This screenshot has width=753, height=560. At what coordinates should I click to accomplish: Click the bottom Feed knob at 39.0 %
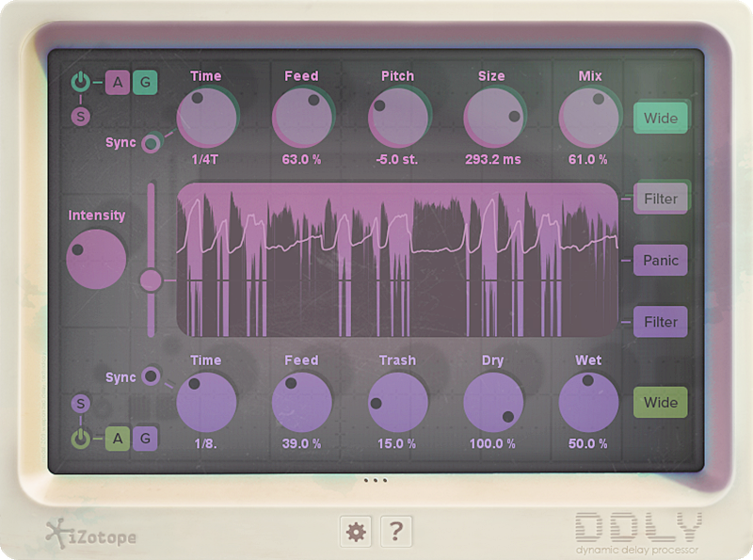(302, 403)
